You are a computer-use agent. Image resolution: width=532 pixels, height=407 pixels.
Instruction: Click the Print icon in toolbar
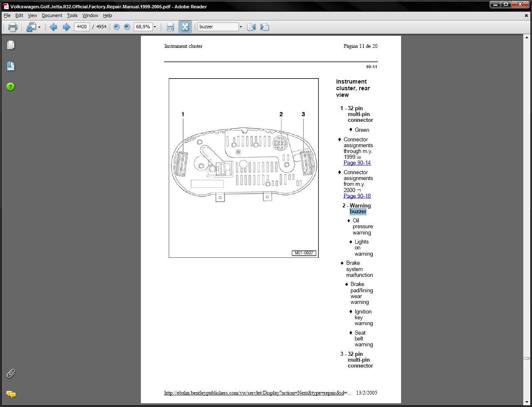[x=12, y=27]
